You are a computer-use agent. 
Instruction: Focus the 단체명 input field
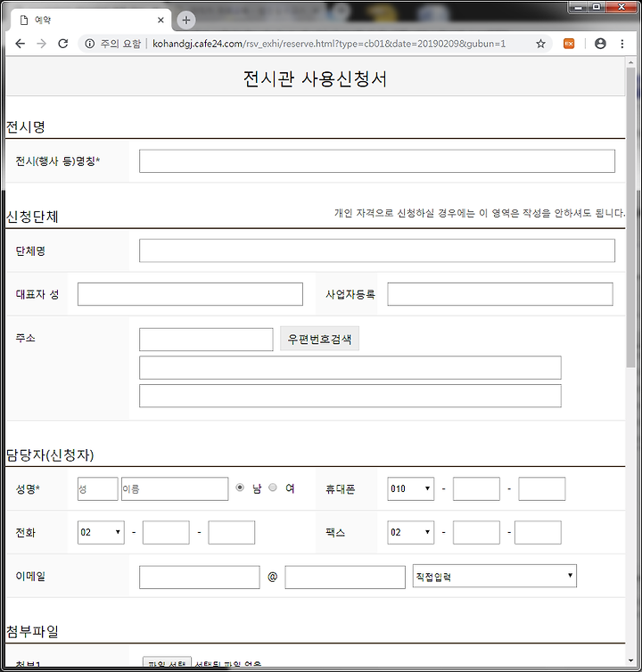point(377,250)
